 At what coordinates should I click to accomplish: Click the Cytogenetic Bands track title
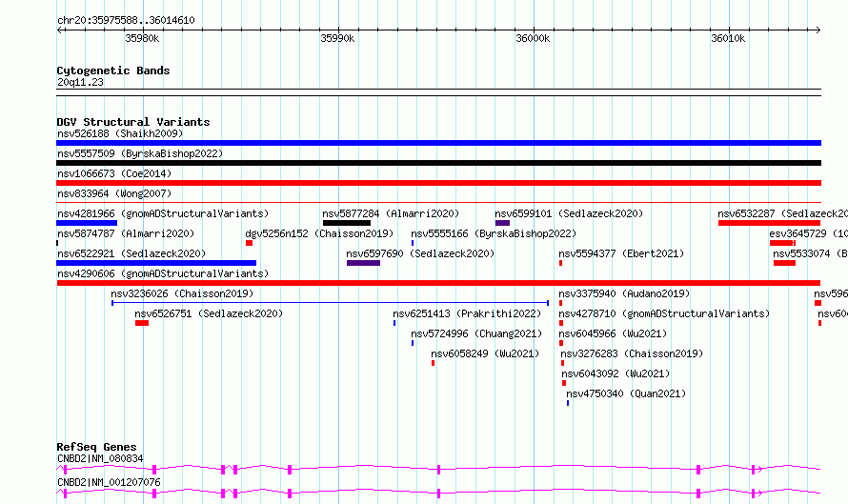click(113, 71)
